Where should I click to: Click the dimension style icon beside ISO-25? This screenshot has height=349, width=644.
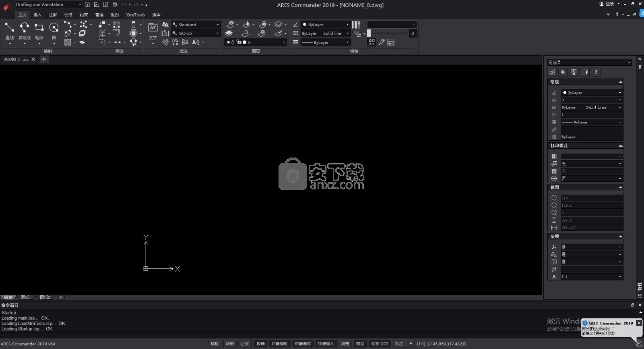pos(165,33)
